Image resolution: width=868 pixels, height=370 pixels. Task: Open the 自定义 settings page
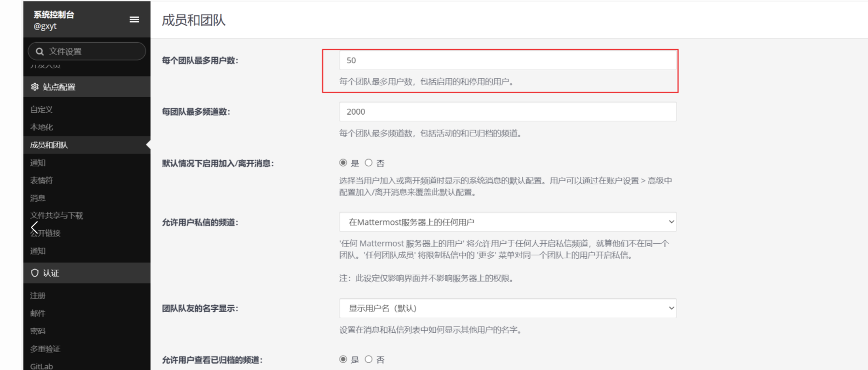42,109
